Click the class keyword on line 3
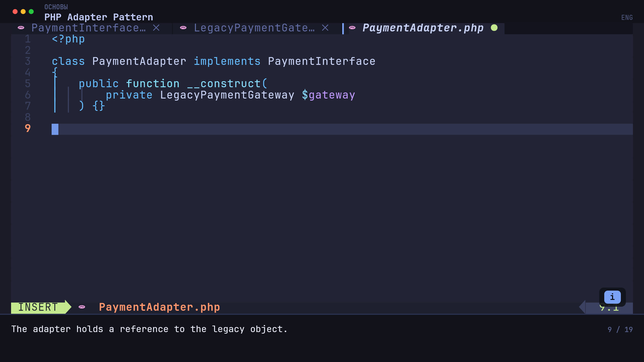The width and height of the screenshot is (644, 362). pyautogui.click(x=68, y=61)
